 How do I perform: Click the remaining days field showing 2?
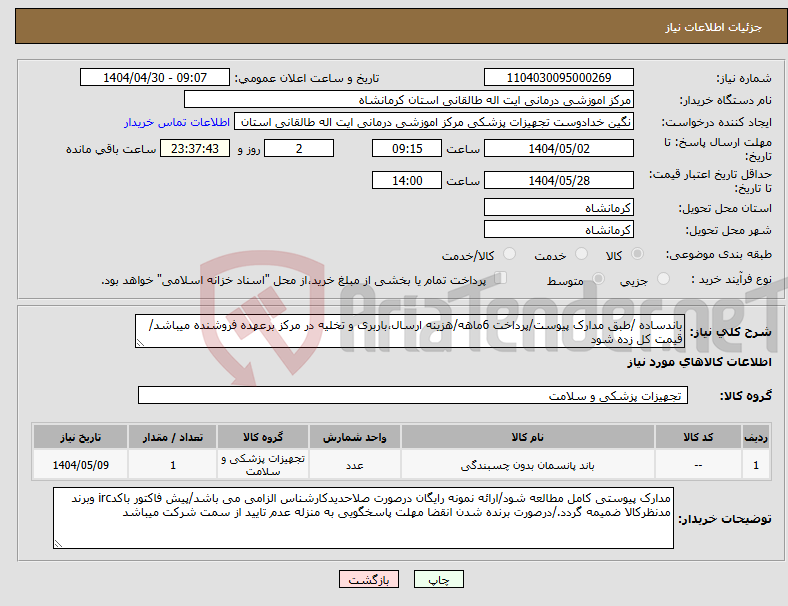(299, 148)
